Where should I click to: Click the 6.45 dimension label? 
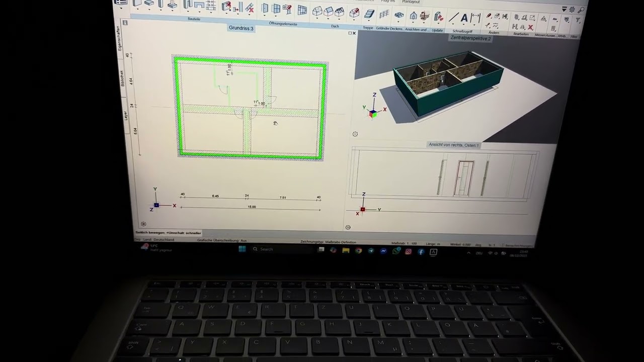point(215,196)
